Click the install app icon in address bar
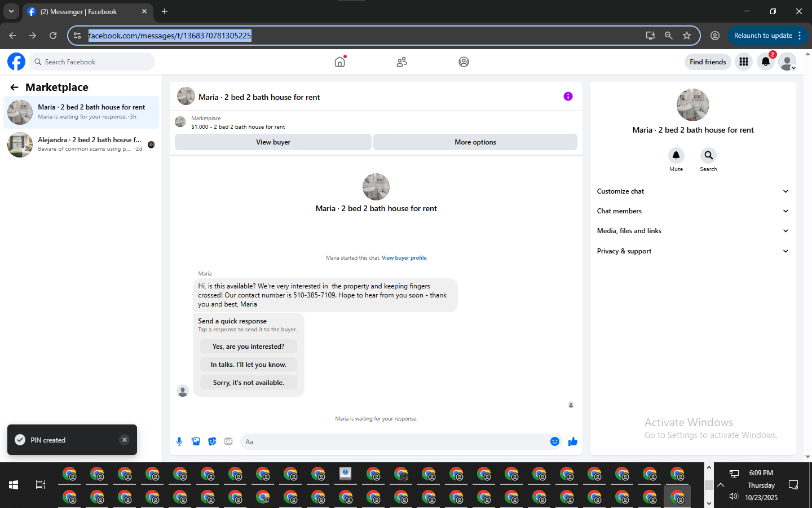Viewport: 812px width, 508px height. point(651,36)
